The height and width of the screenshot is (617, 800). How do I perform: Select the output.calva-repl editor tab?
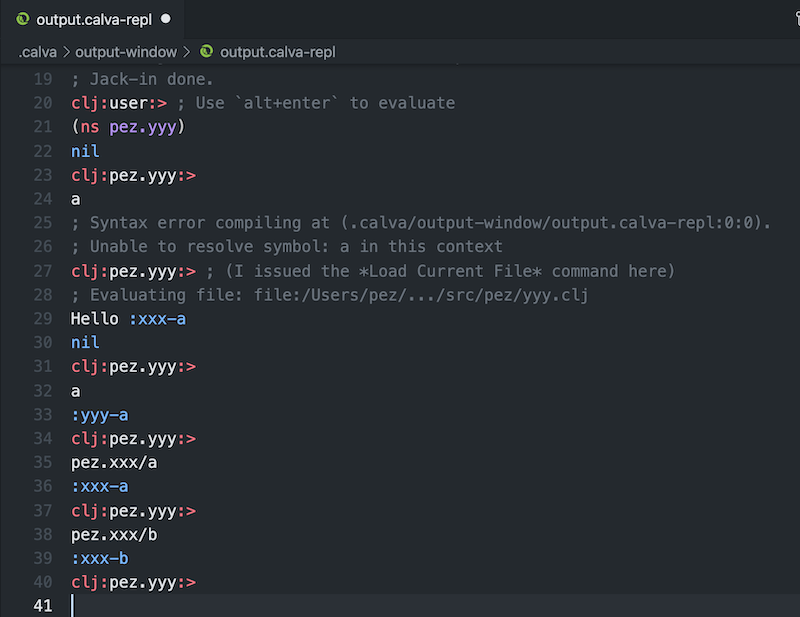(x=95, y=17)
